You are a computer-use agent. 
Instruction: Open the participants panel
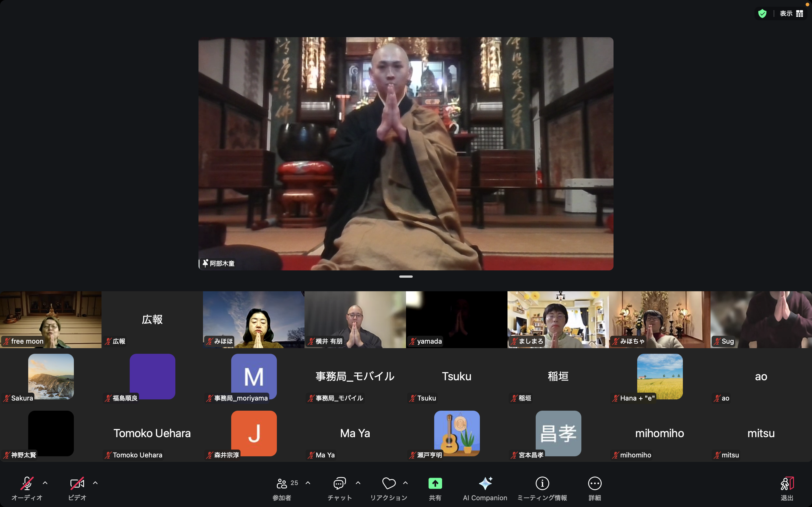pyautogui.click(x=282, y=483)
